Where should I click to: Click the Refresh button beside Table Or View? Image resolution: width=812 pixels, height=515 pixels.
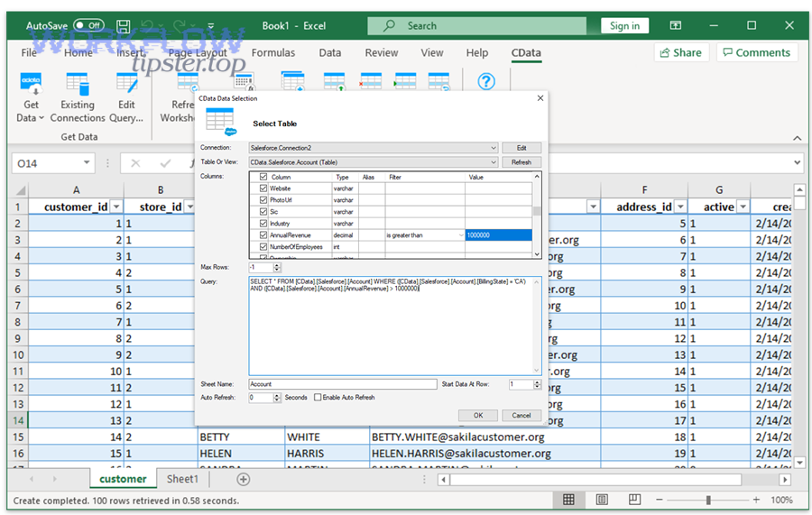tap(521, 162)
